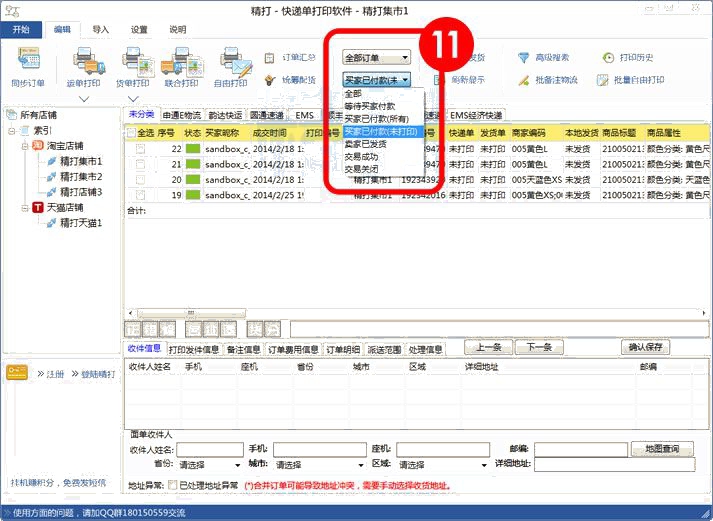Click the 地图查询 map lookup button
The height and width of the screenshot is (521, 713).
(662, 449)
